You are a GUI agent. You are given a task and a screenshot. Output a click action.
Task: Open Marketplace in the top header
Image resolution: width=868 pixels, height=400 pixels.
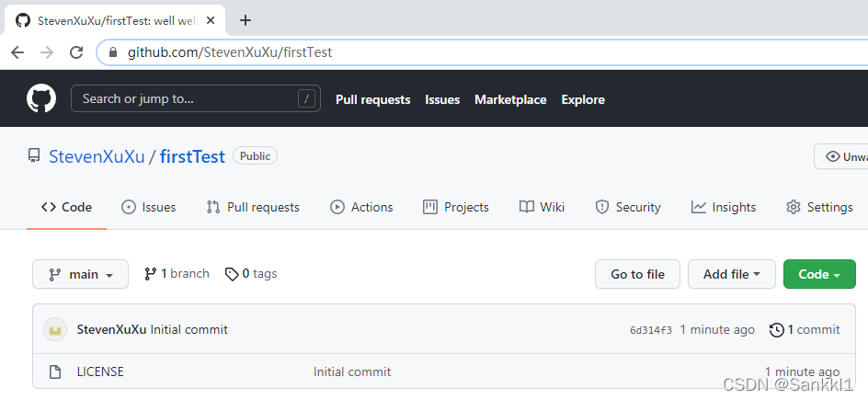pos(510,99)
